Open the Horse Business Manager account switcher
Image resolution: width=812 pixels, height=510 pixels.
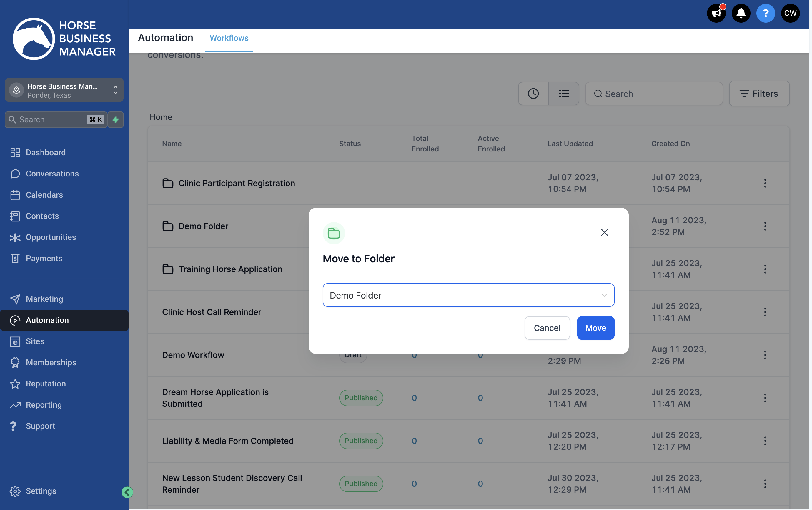tap(64, 90)
